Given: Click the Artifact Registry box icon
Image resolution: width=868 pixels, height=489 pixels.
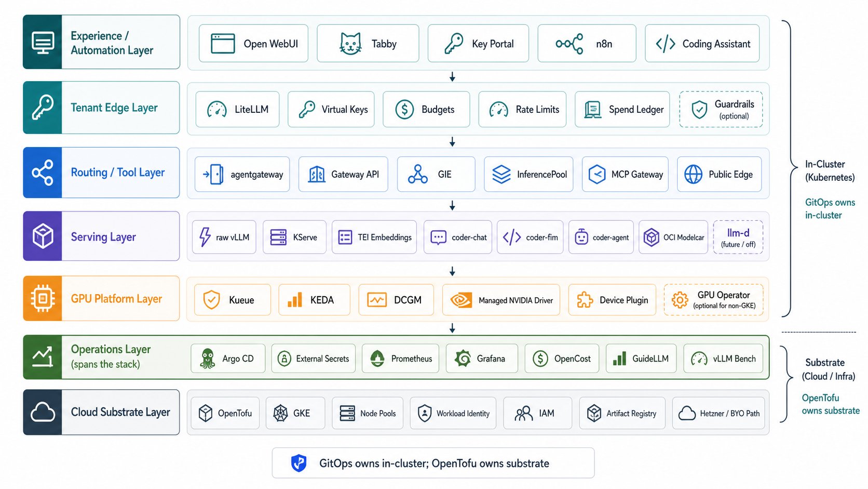Looking at the screenshot, I should coord(594,413).
